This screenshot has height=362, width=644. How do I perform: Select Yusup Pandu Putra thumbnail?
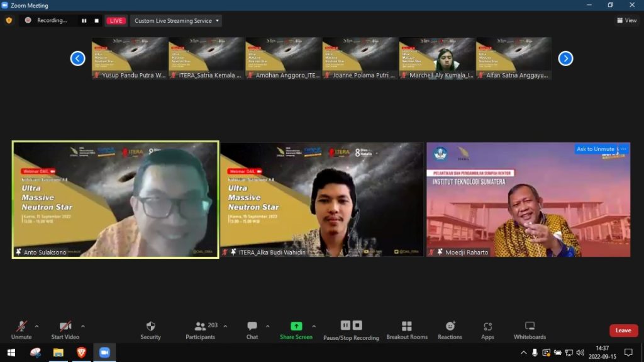(130, 58)
